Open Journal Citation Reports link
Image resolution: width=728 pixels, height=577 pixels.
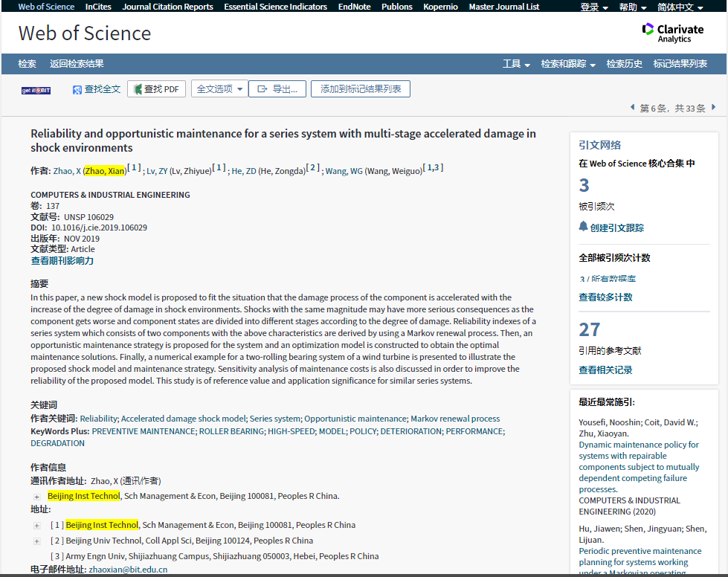click(167, 7)
